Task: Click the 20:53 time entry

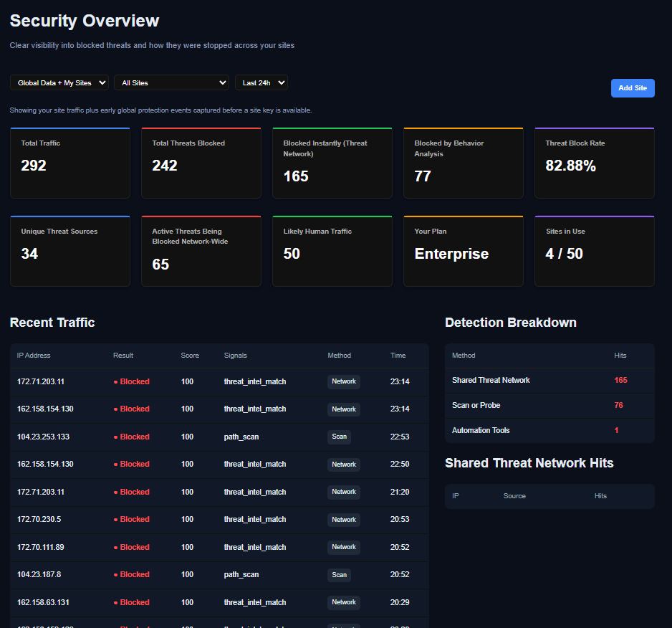Action: (x=400, y=519)
